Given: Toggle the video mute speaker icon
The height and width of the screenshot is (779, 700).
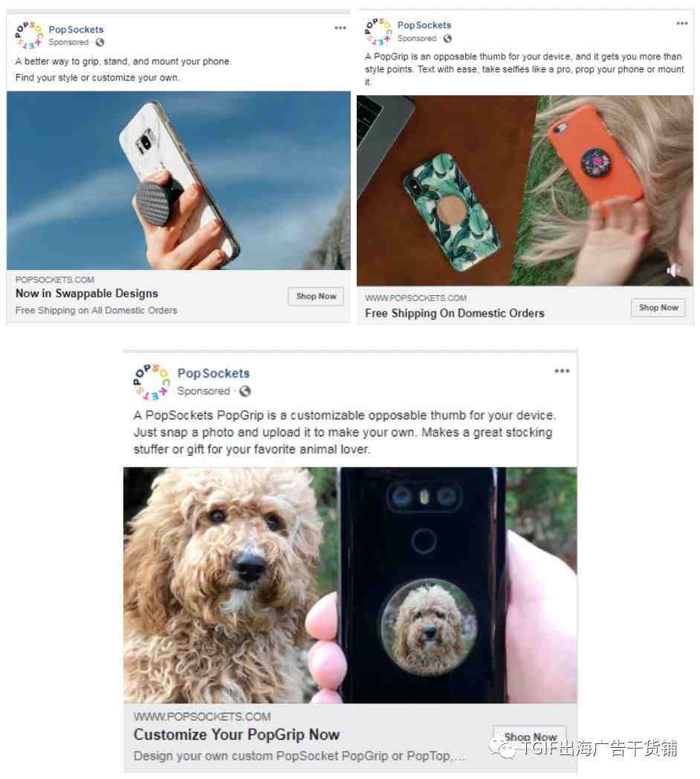Looking at the screenshot, I should tap(673, 271).
